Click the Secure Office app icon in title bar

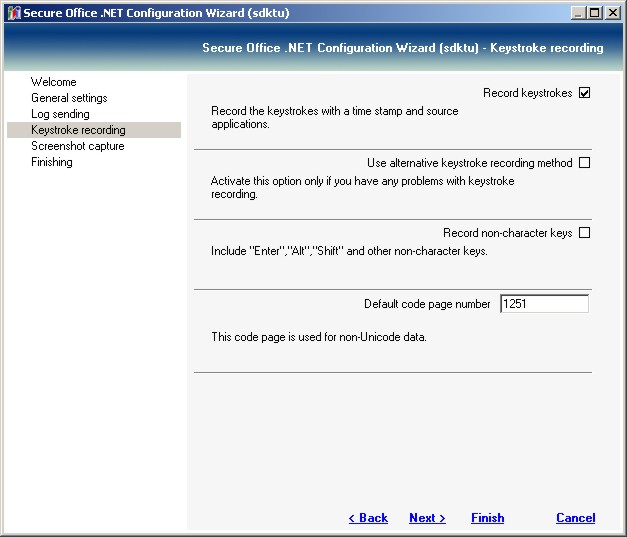click(x=12, y=12)
